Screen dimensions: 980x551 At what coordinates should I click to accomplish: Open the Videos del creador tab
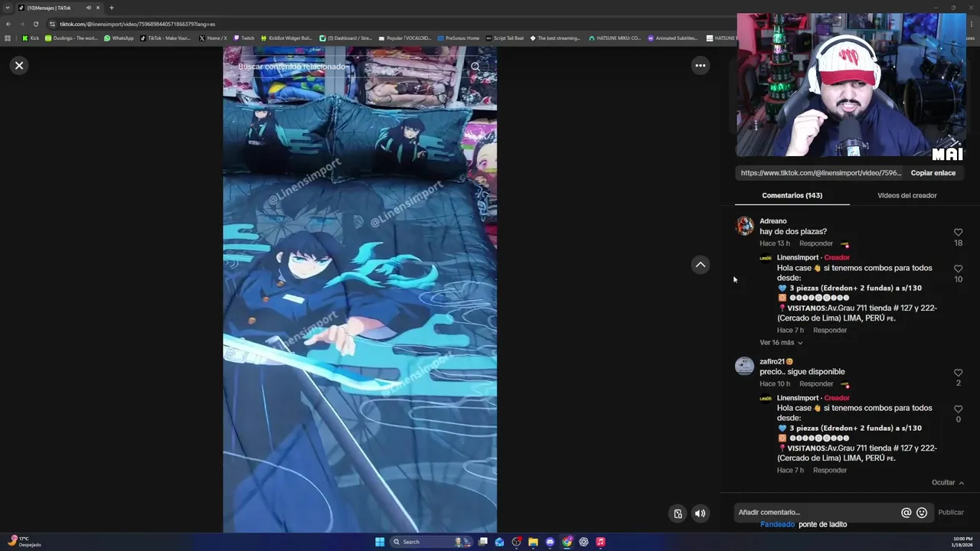pyautogui.click(x=906, y=195)
